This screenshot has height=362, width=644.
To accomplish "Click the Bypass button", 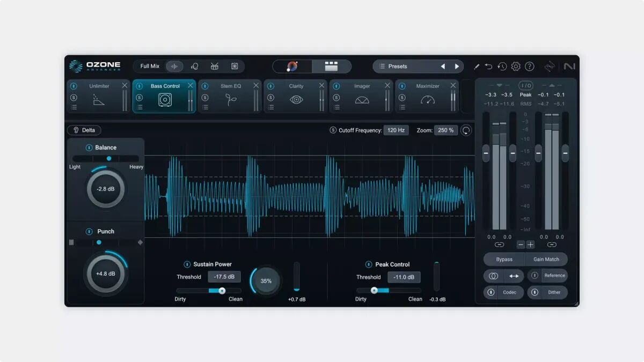I will pos(504,260).
